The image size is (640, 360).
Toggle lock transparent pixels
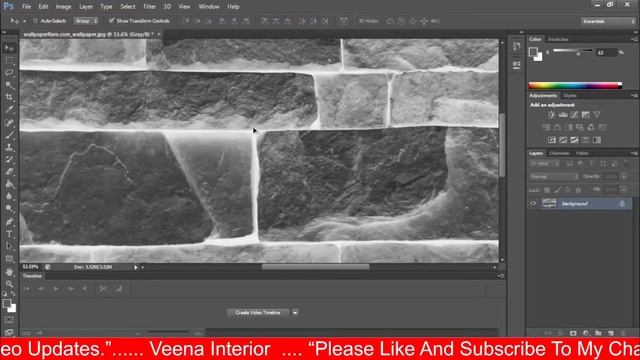tap(547, 190)
